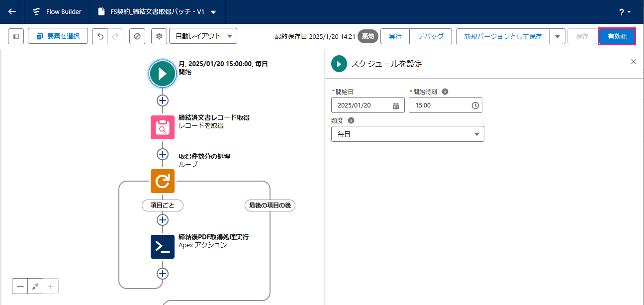Click the flow title FS契約_締結文書取得バッチ

[157, 12]
